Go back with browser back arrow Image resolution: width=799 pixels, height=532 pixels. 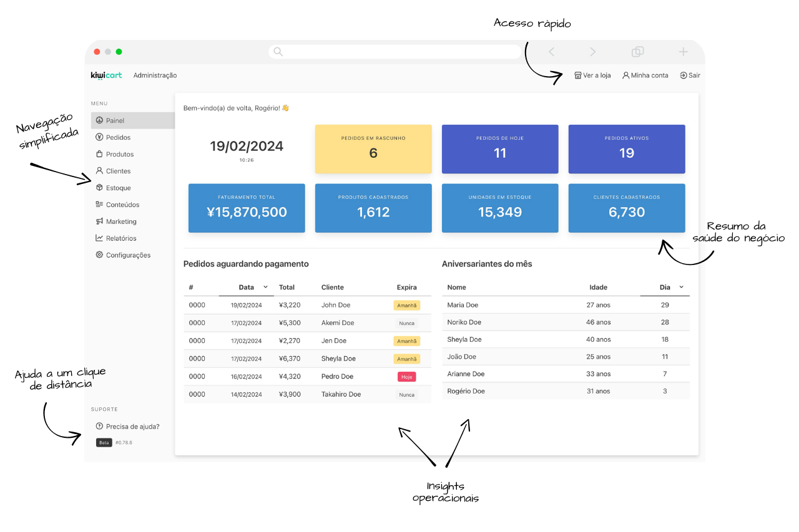pos(551,52)
